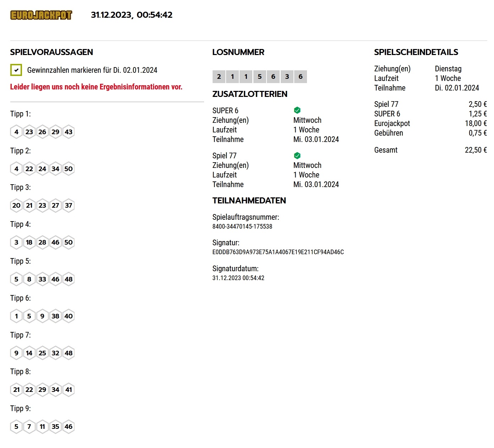Click Spiel 77 Teilnahme date Mi. 03.01.2024
Viewport: 494px width, 448px height.
coord(316,185)
